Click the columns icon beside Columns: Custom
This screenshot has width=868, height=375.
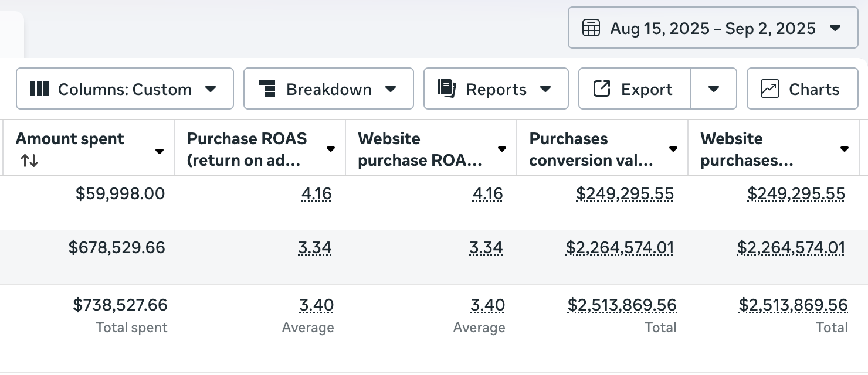39,88
